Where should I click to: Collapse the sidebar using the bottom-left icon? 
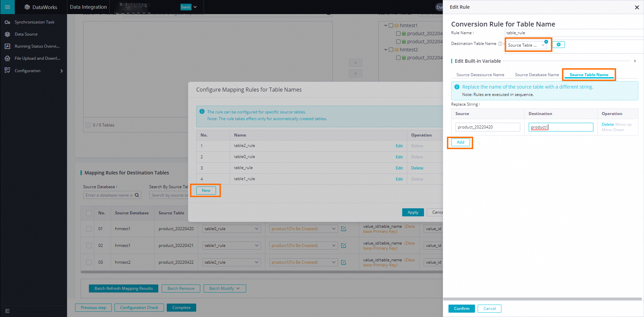(x=7, y=311)
